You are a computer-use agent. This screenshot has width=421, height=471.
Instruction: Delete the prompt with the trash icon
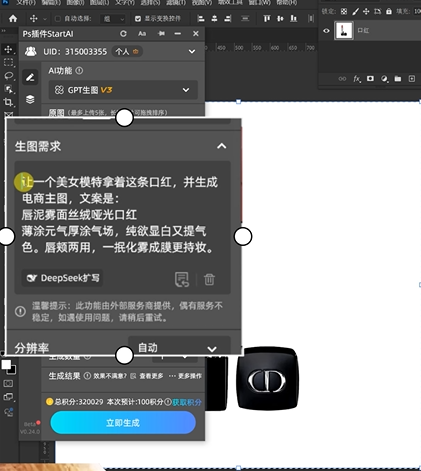coord(209,279)
